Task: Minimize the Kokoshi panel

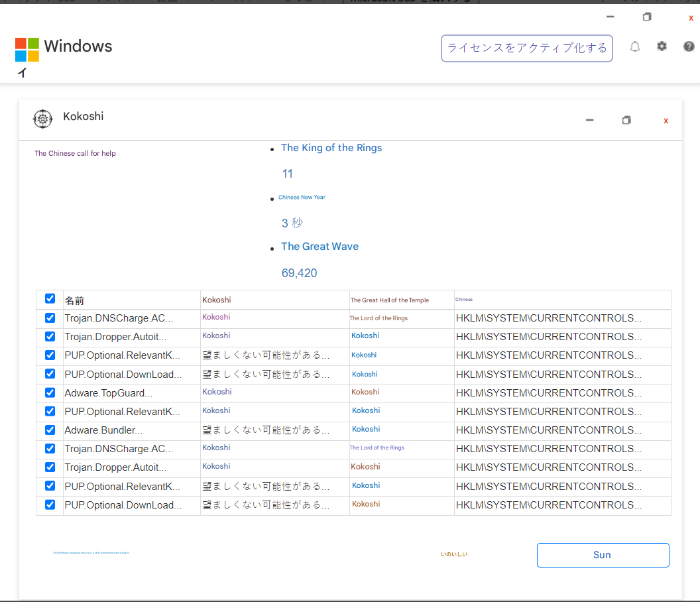Action: pyautogui.click(x=589, y=120)
